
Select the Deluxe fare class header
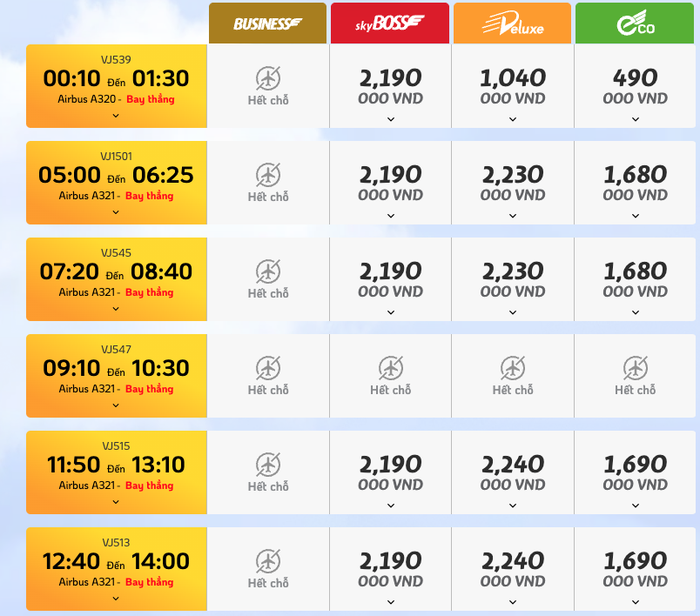(512, 23)
